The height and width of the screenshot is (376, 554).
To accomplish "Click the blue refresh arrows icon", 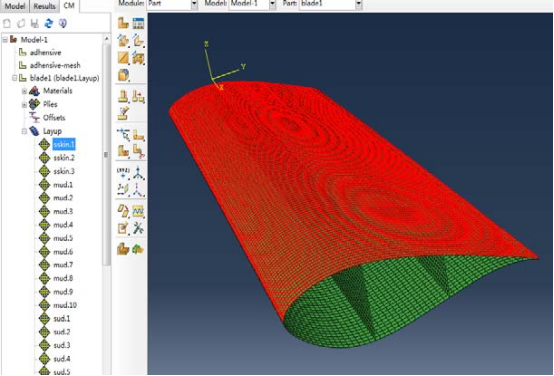I will click(x=48, y=23).
